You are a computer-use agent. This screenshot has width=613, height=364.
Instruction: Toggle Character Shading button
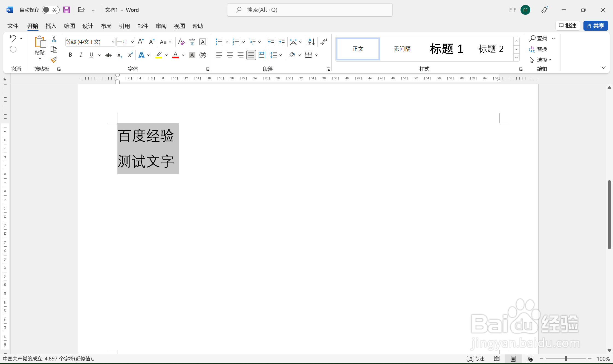(x=192, y=55)
